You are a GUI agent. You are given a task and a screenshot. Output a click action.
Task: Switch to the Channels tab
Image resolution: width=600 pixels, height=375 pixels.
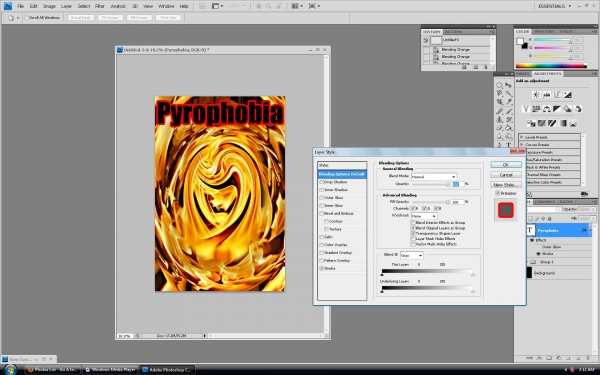[545, 202]
